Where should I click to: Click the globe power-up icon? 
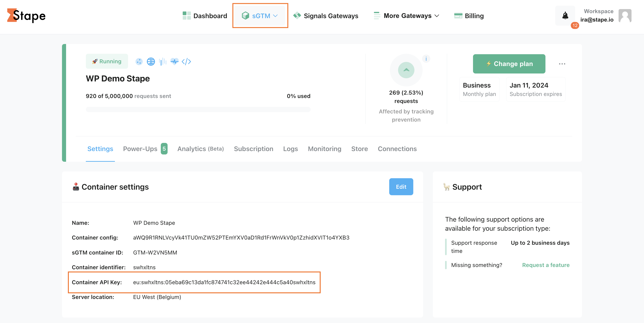pyautogui.click(x=151, y=61)
